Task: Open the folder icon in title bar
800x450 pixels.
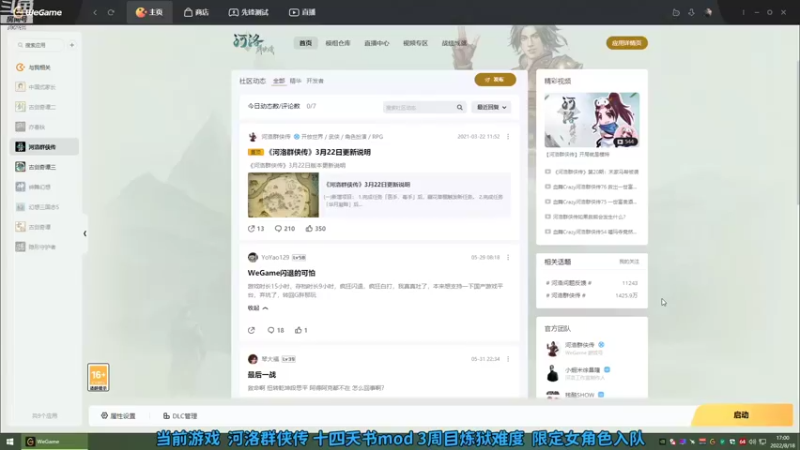Action: pos(676,12)
